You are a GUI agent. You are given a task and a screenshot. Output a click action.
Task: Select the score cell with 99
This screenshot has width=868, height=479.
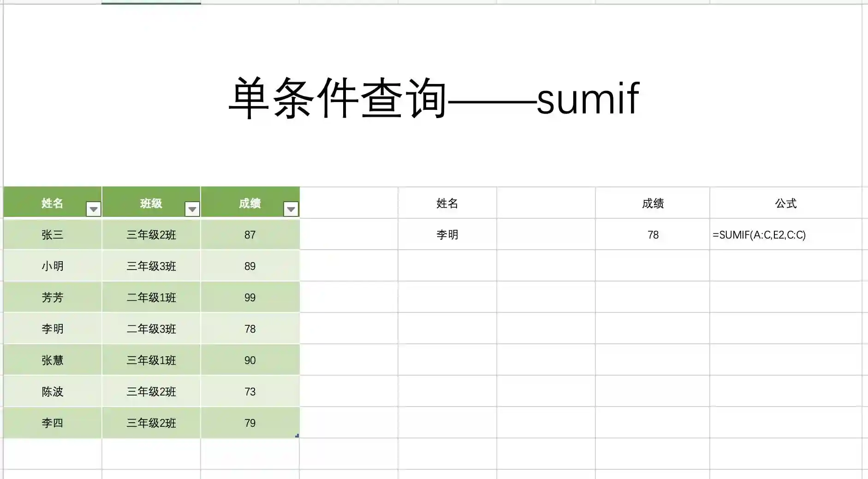pos(250,298)
